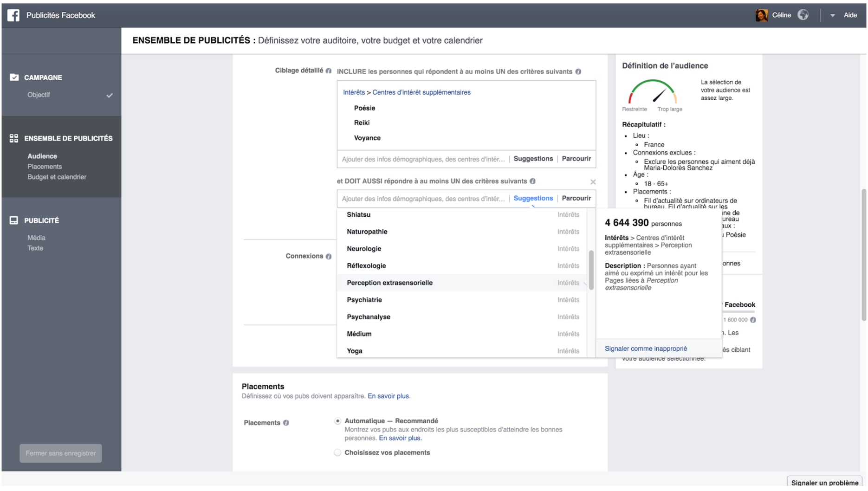Click Signaler comme inapproprié link
This screenshot has height=491, width=868.
(646, 349)
